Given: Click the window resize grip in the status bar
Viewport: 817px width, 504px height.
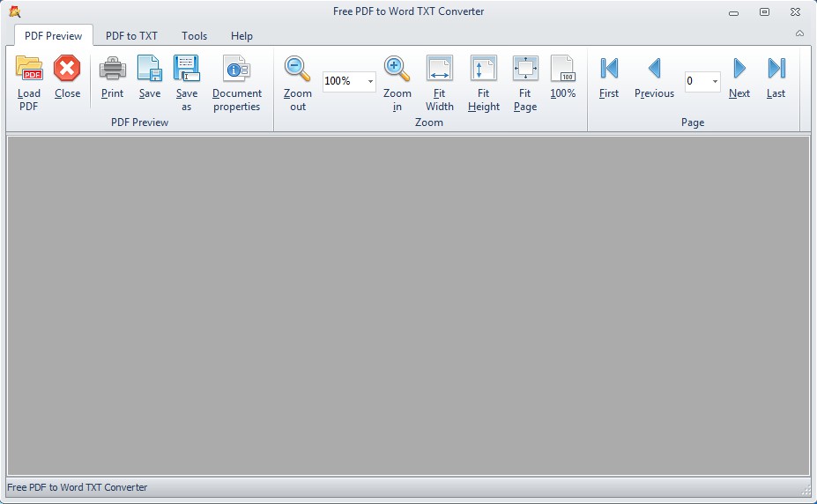Looking at the screenshot, I should point(806,488).
